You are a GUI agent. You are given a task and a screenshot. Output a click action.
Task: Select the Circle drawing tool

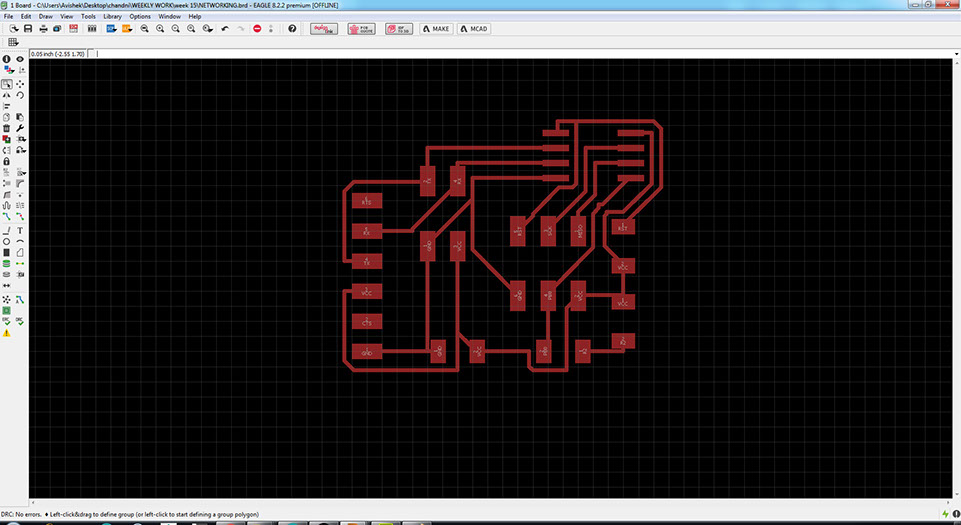coord(6,242)
